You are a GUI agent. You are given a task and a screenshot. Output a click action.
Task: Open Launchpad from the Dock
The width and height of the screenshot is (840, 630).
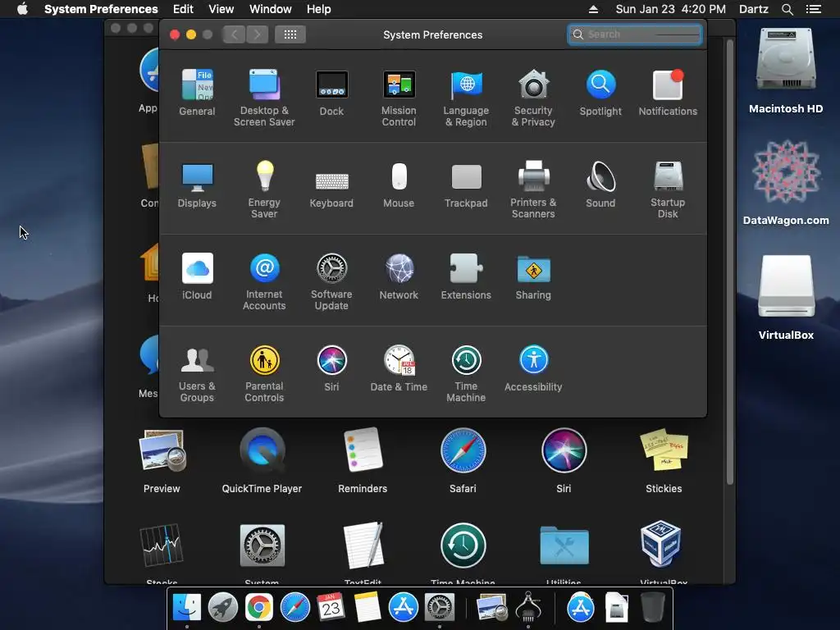point(223,608)
